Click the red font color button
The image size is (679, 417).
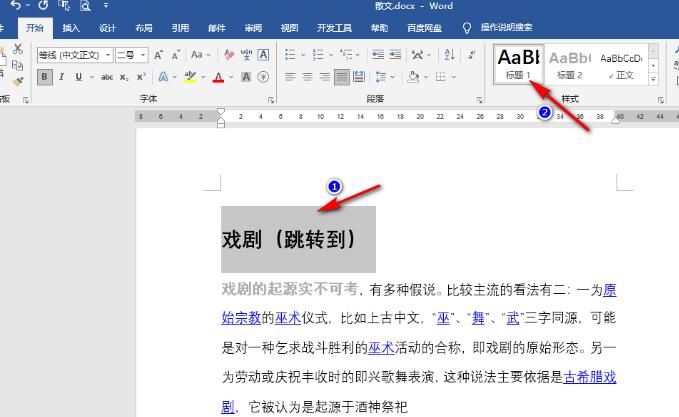point(218,77)
